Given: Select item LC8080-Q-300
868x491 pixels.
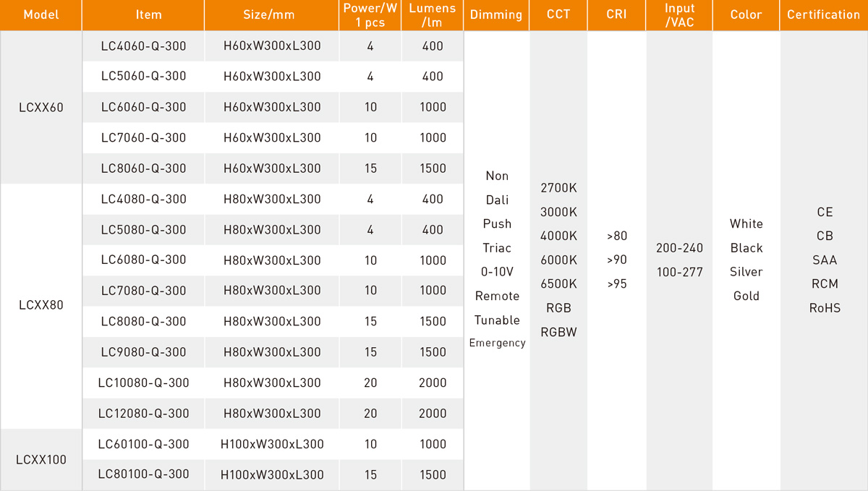Looking at the screenshot, I should click(x=143, y=322).
